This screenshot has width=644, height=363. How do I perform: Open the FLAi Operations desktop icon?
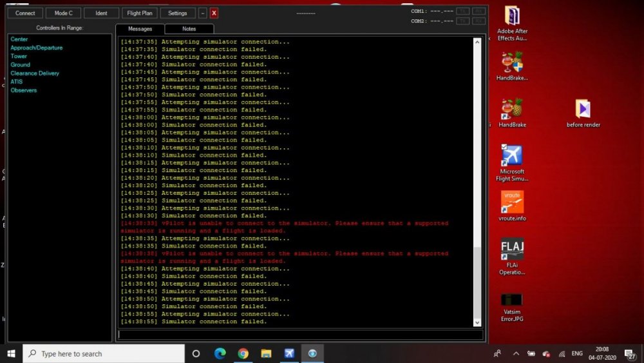[512, 256]
